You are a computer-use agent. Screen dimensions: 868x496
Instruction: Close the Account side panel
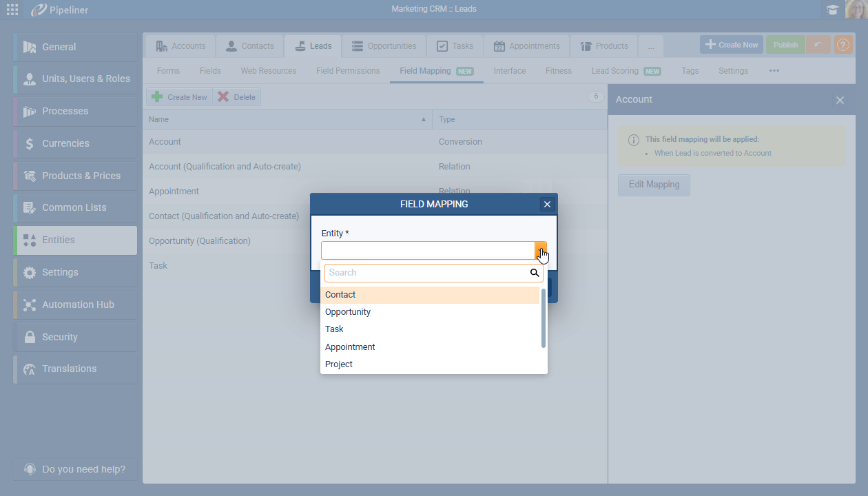click(840, 100)
